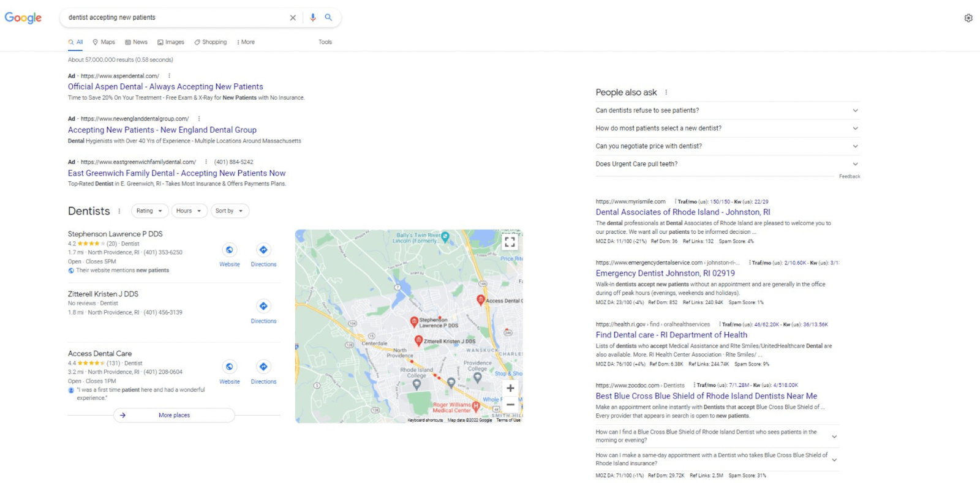Click More places button

pos(174,415)
